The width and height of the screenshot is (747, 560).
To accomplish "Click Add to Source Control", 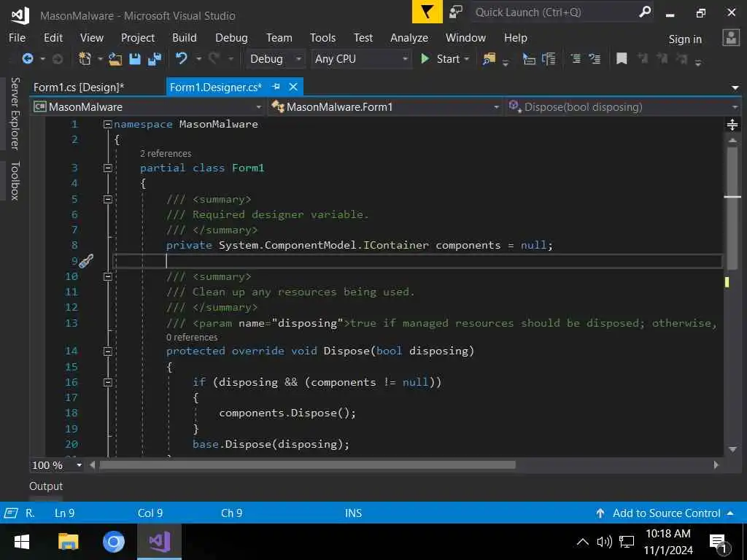I will pyautogui.click(x=666, y=513).
